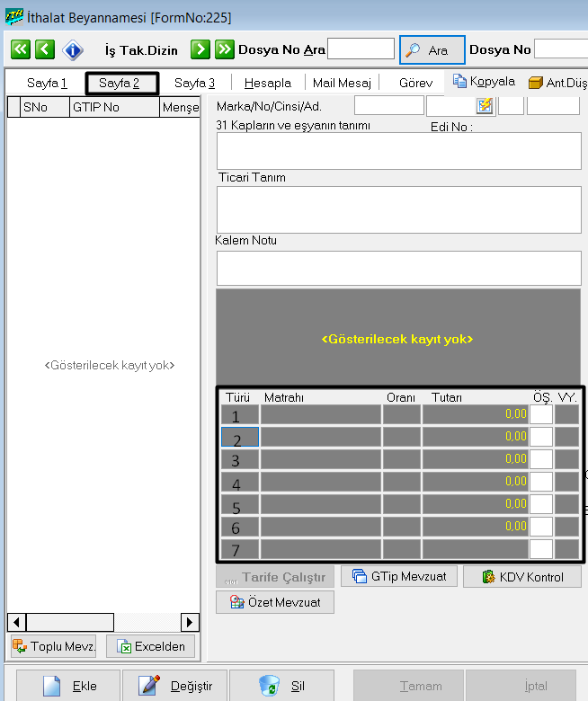Click Dosya No Ara input field
Screen dimensions: 588x701
361,49
